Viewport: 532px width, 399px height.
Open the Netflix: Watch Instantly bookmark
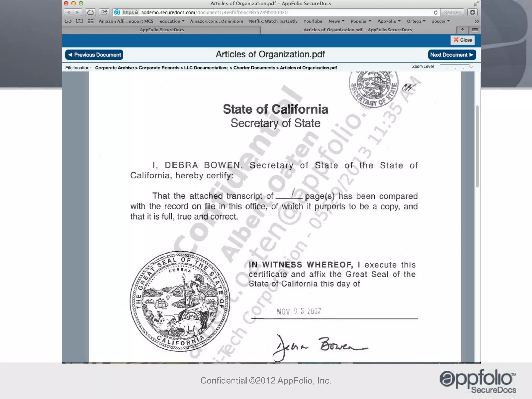coord(273,21)
